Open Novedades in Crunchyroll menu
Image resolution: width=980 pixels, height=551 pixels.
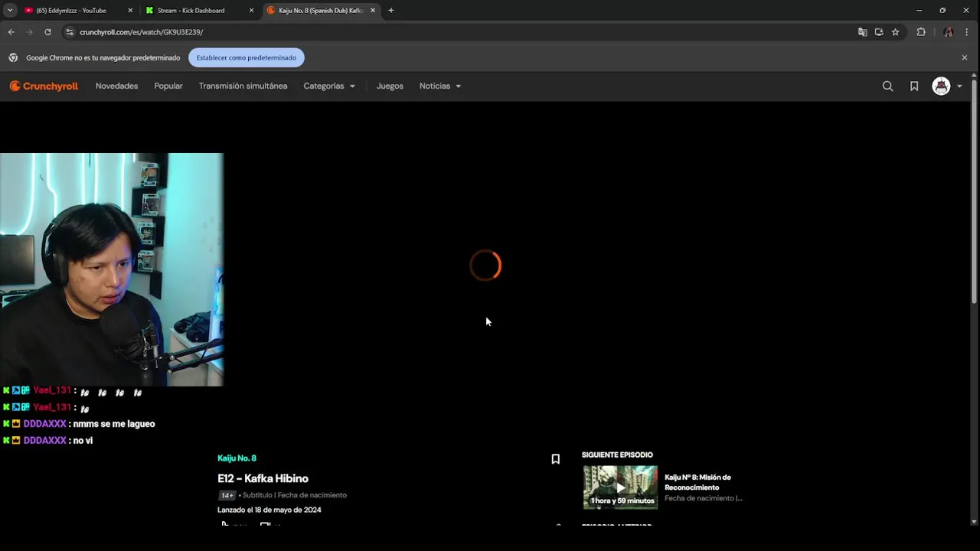116,86
